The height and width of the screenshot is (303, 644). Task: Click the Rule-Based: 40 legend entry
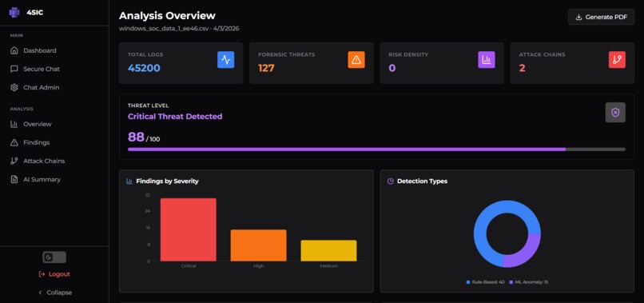(485, 282)
